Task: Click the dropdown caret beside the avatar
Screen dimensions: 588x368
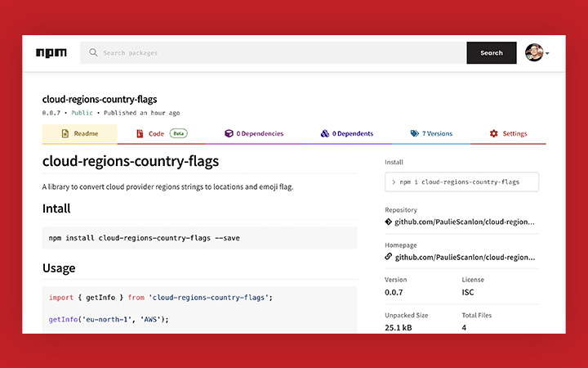Action: 547,53
